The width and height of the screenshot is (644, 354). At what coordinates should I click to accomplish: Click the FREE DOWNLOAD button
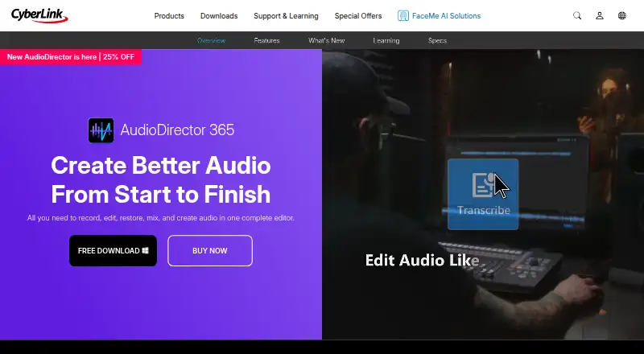[x=113, y=250]
